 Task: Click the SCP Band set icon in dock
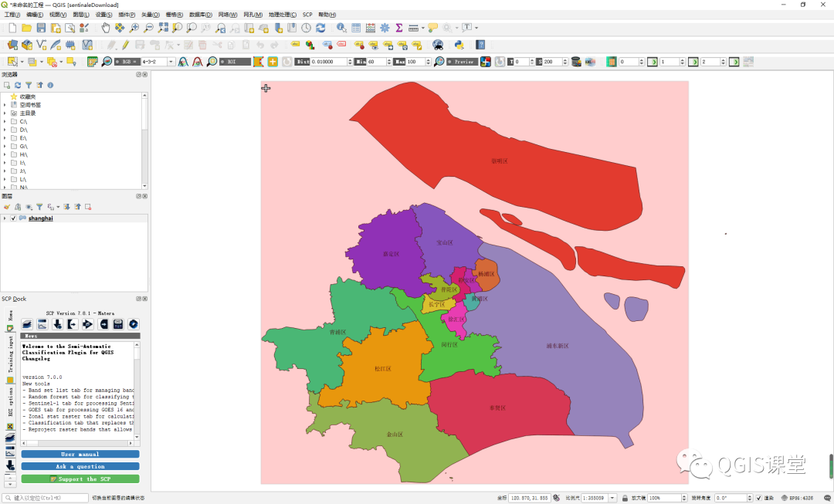click(27, 324)
